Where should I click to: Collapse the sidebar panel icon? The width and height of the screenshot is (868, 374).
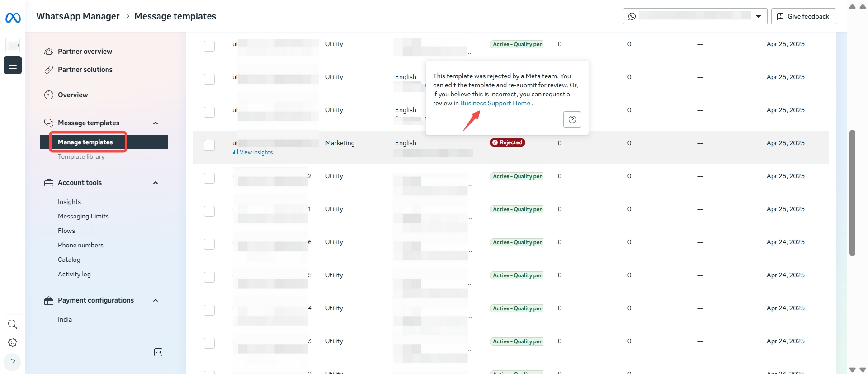click(x=158, y=352)
